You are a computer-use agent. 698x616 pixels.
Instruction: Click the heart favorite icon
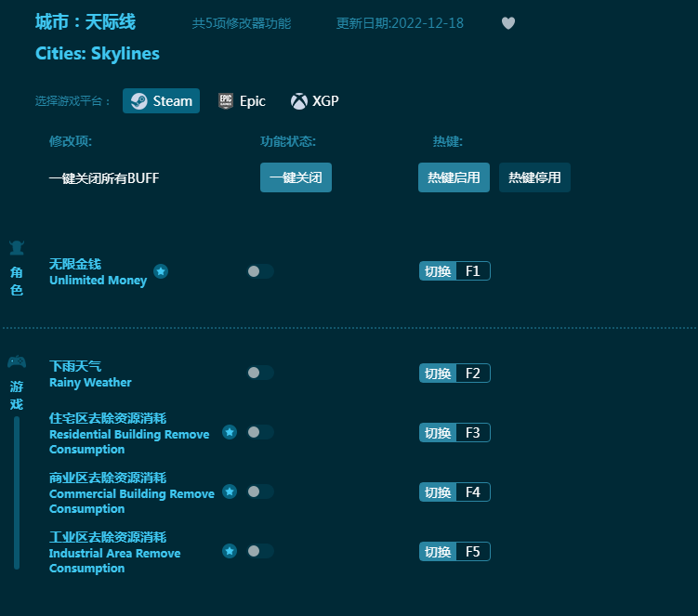click(507, 22)
